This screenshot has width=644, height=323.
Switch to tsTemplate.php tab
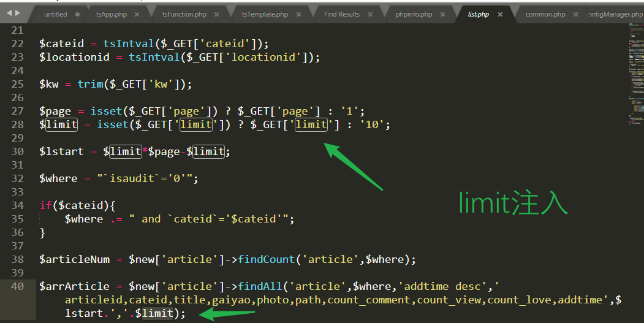[x=265, y=14]
